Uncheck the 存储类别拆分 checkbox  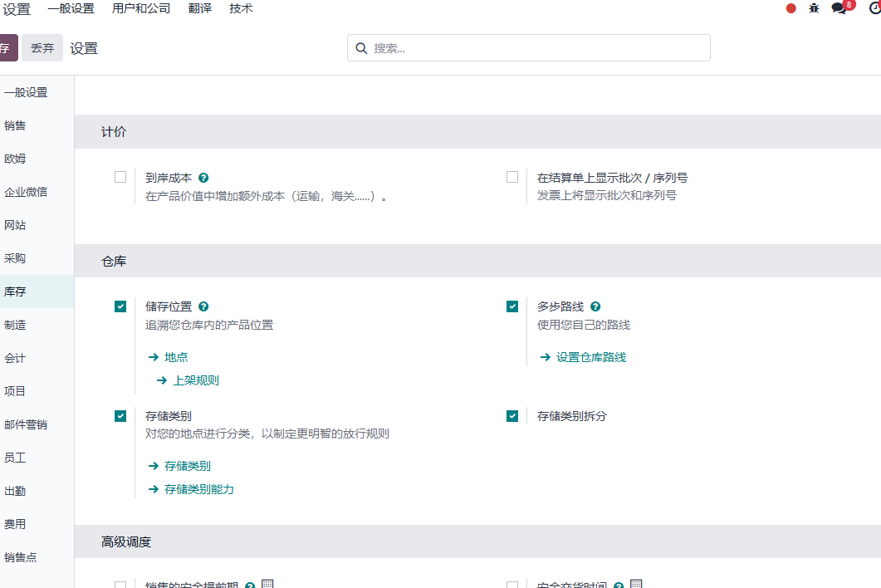point(512,416)
